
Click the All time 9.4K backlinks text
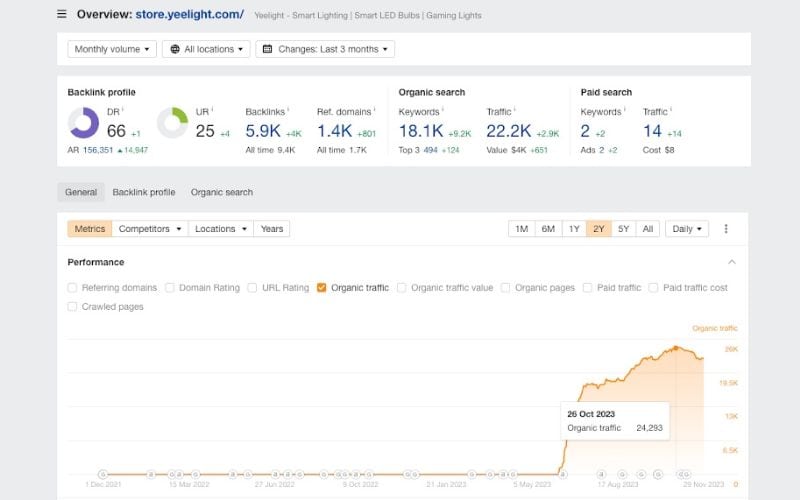pyautogui.click(x=270, y=150)
